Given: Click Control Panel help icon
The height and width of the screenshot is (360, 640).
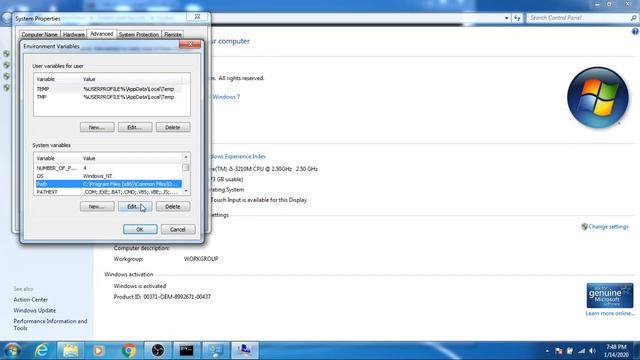Looking at the screenshot, I should (635, 31).
